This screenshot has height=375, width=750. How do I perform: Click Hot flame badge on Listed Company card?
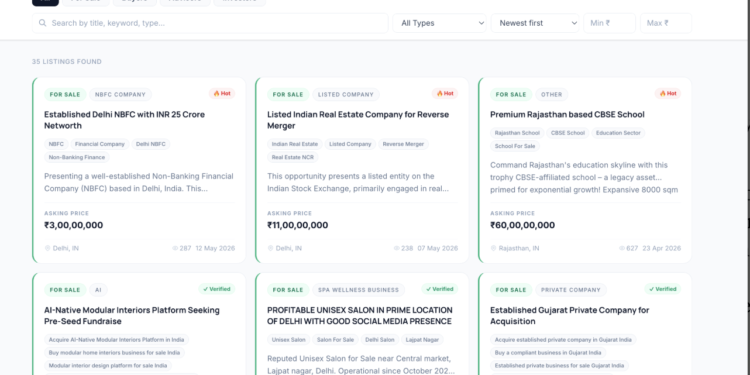(445, 94)
